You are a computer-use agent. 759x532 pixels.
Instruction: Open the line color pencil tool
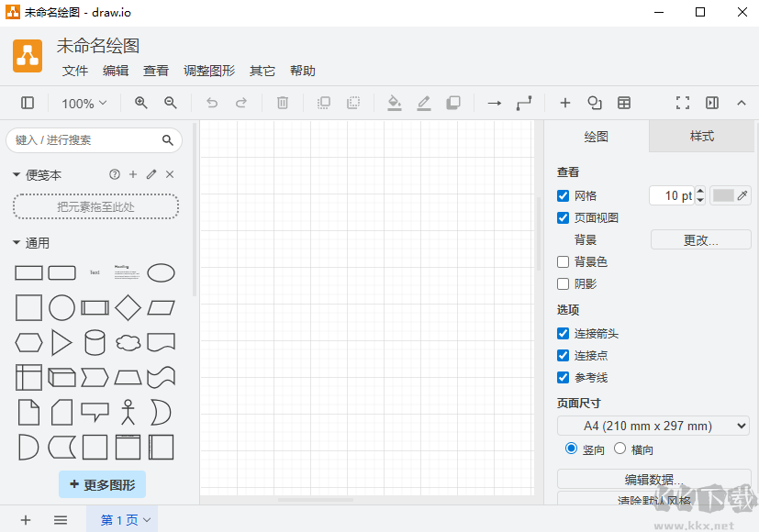[x=424, y=103]
